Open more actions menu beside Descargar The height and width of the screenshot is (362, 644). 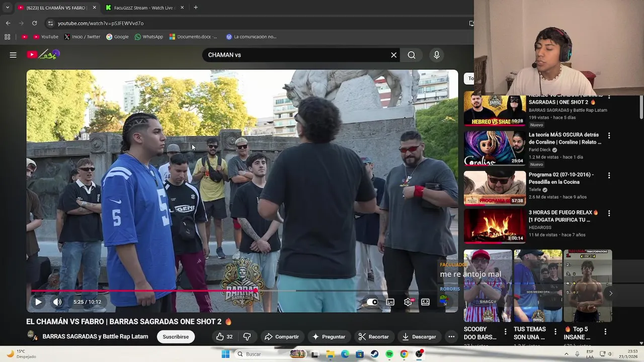[451, 337]
